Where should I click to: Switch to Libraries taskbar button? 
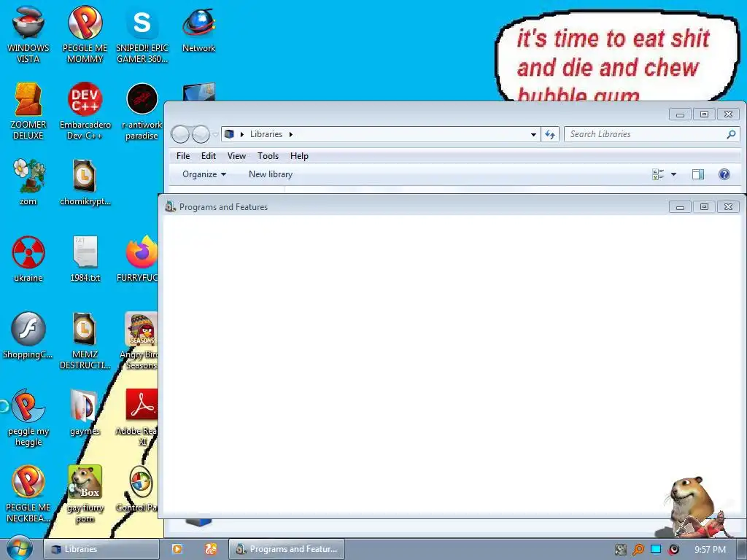click(101, 549)
